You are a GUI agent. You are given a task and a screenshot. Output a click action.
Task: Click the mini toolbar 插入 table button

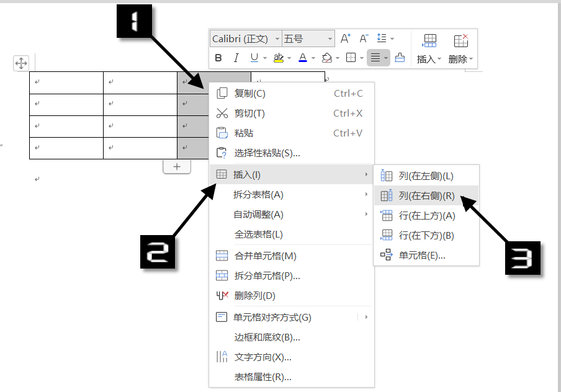(429, 48)
